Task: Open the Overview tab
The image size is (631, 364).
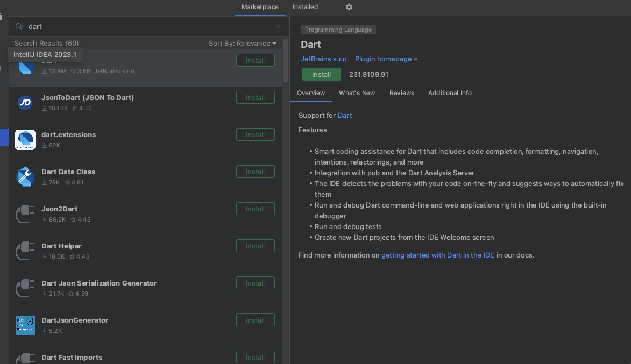Action: click(311, 93)
